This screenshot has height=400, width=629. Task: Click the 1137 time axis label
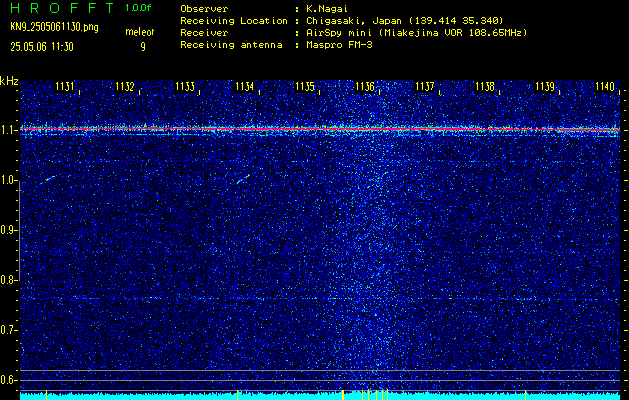(425, 86)
